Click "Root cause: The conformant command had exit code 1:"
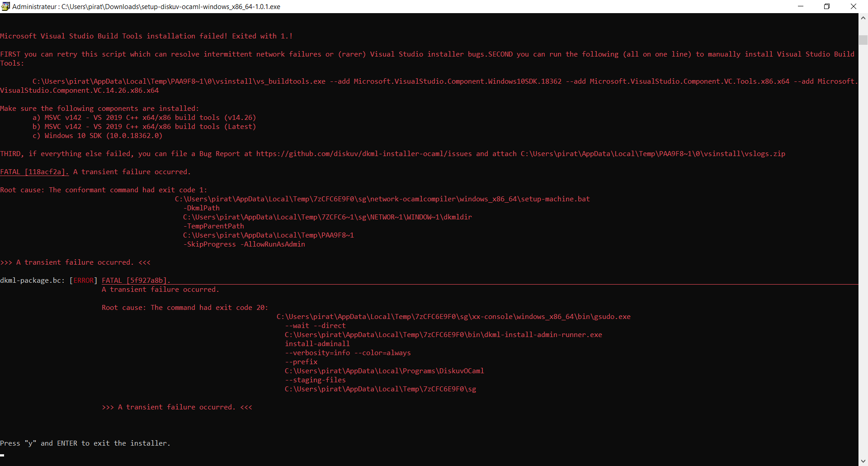 (x=104, y=190)
